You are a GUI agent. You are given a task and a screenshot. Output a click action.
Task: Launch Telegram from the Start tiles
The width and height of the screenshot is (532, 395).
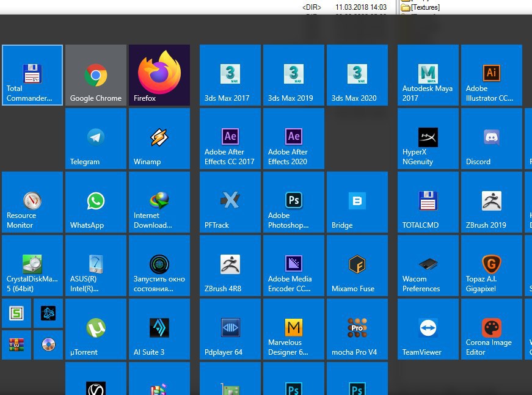96,139
